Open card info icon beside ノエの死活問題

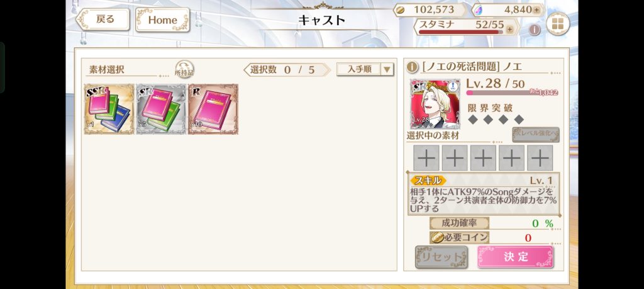pos(412,67)
